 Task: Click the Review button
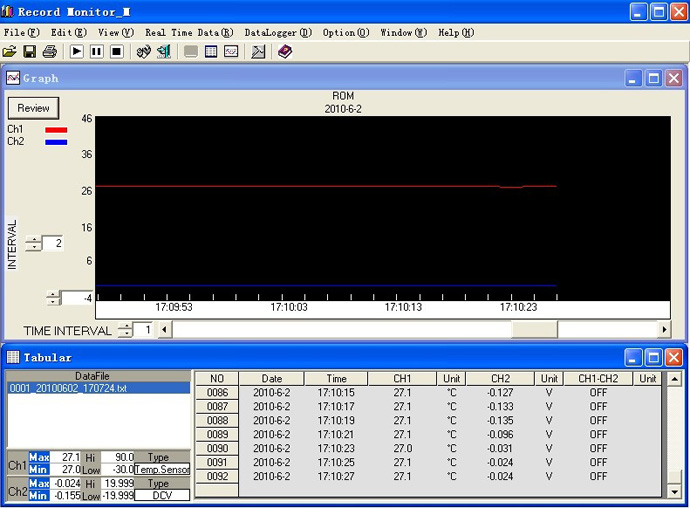[33, 108]
